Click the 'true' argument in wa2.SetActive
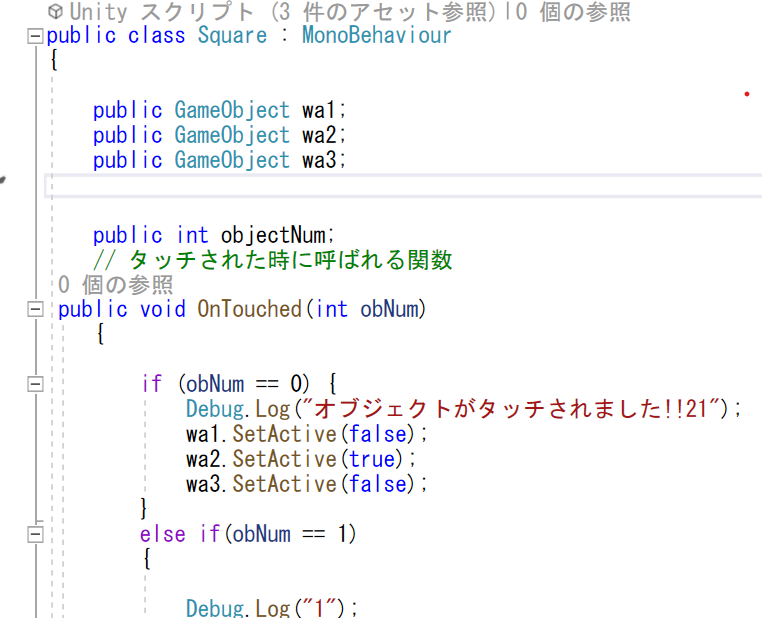 [x=372, y=459]
